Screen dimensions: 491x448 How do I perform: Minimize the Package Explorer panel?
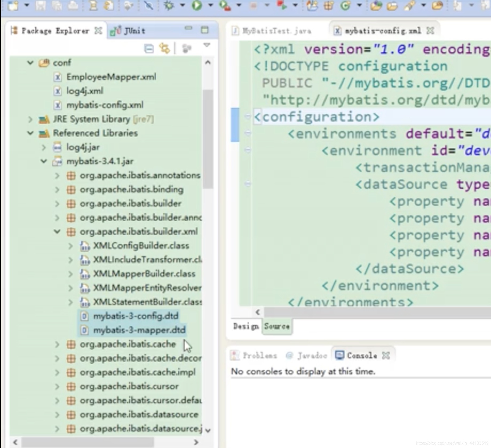188,28
